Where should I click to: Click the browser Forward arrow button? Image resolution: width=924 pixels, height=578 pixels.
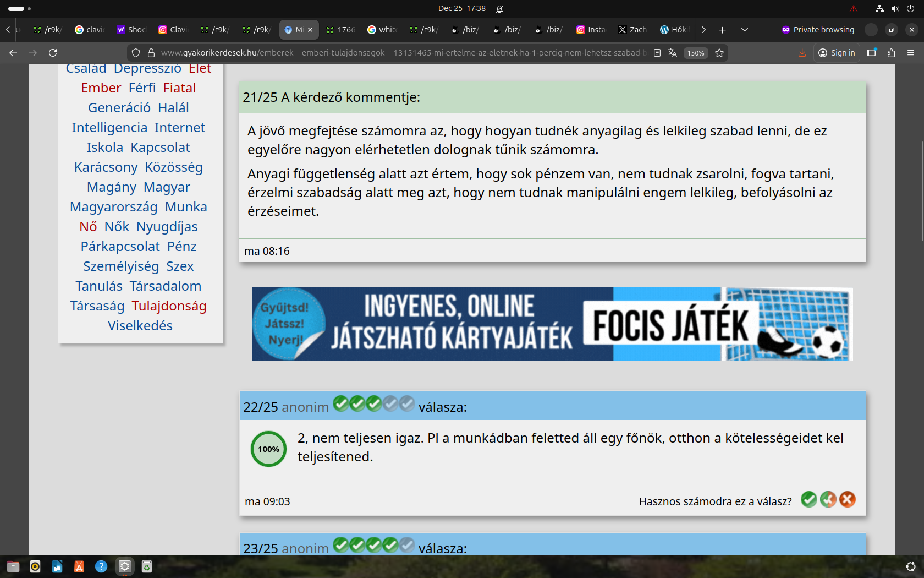[x=33, y=53]
